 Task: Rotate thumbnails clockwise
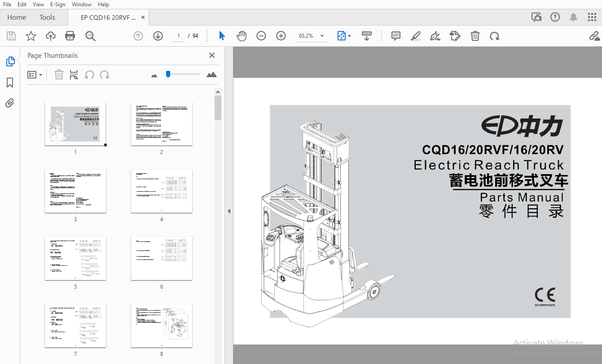[x=105, y=75]
